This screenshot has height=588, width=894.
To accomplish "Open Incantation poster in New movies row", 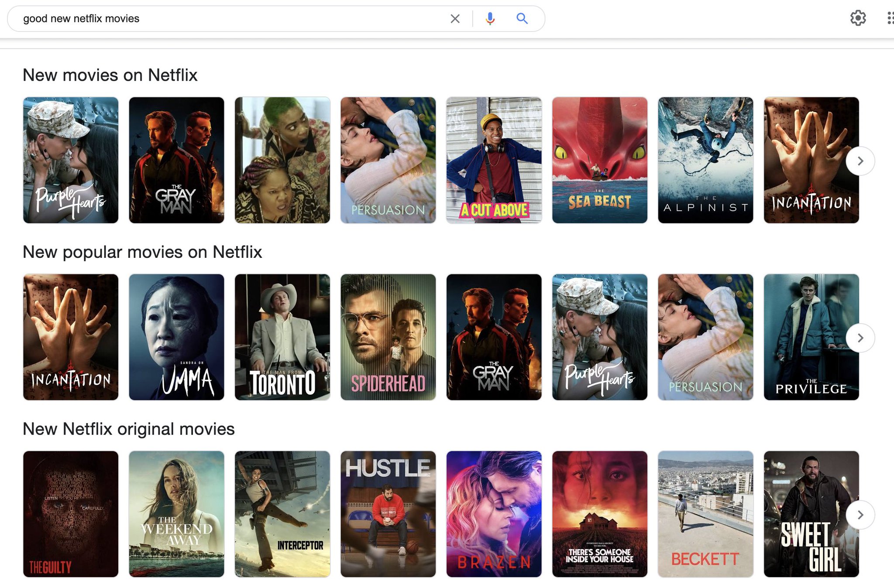I will (811, 160).
